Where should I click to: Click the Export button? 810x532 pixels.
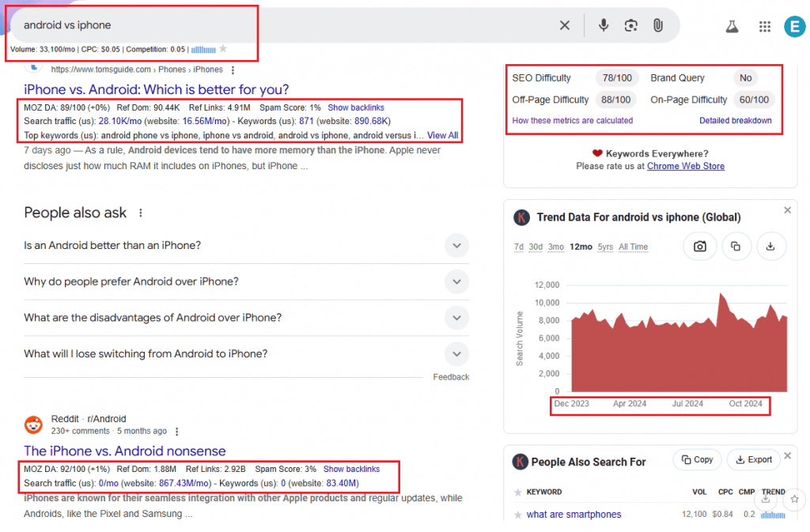point(754,460)
